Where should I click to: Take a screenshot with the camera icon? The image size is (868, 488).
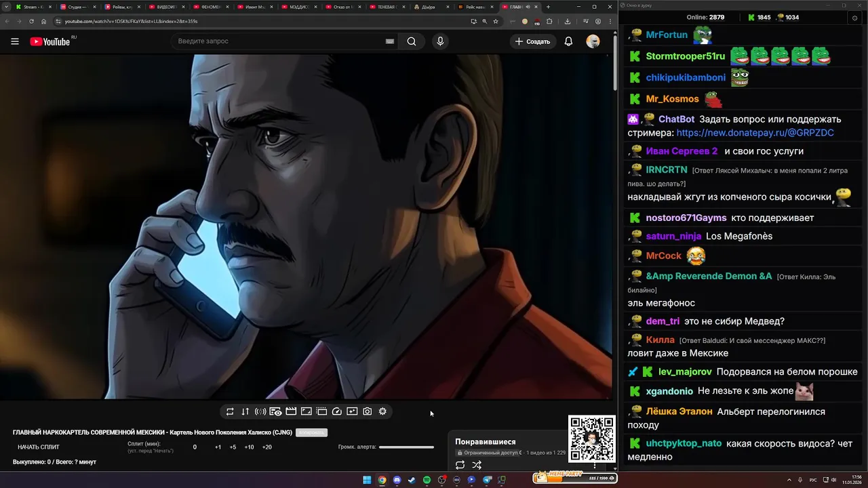367,411
